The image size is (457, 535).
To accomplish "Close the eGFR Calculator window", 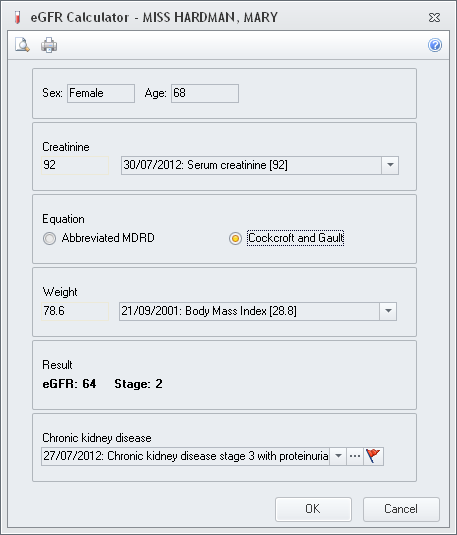I will (x=434, y=17).
